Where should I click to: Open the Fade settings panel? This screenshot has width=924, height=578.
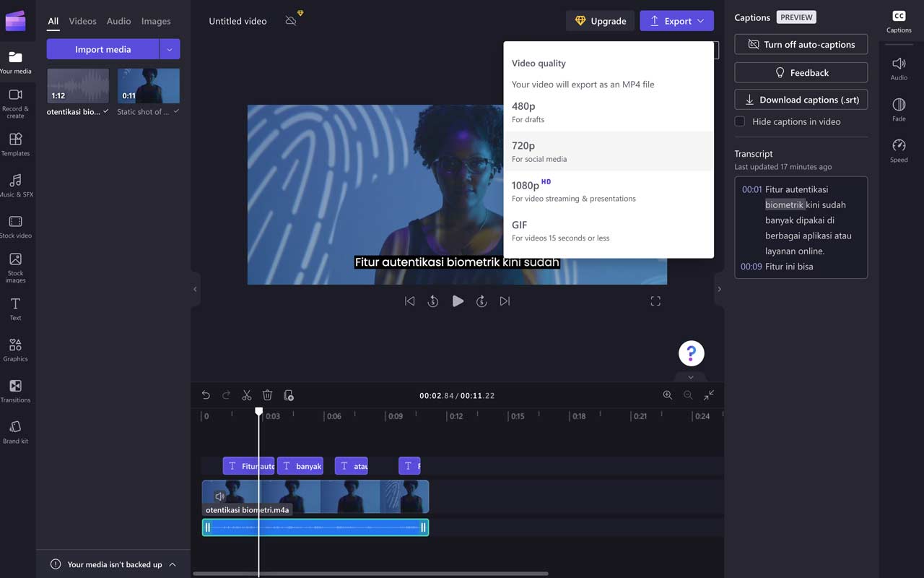899,108
